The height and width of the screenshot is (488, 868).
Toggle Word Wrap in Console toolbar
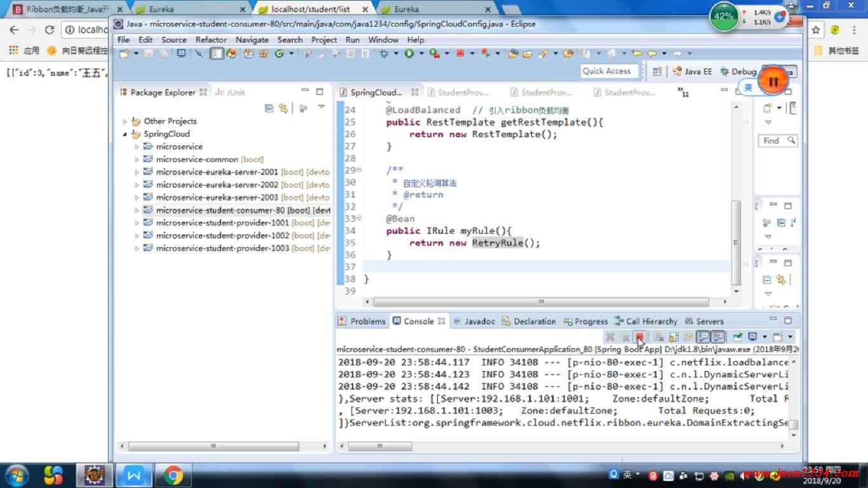click(688, 337)
